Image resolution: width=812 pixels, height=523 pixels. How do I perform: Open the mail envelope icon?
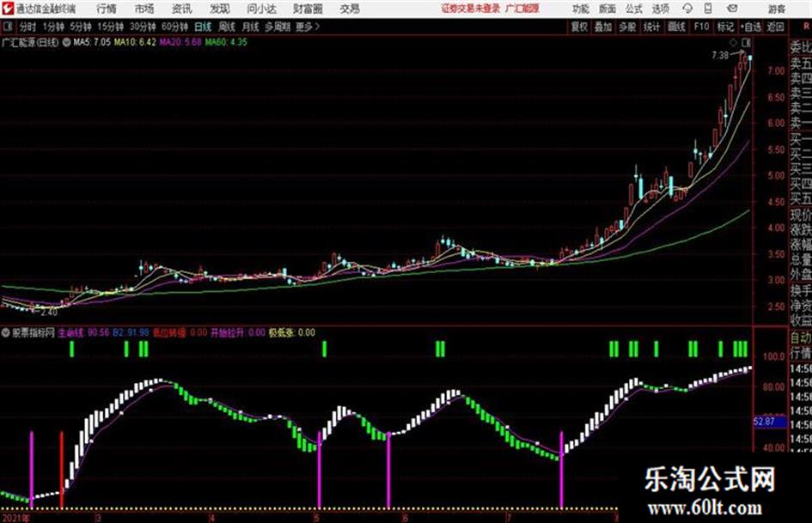[x=732, y=9]
